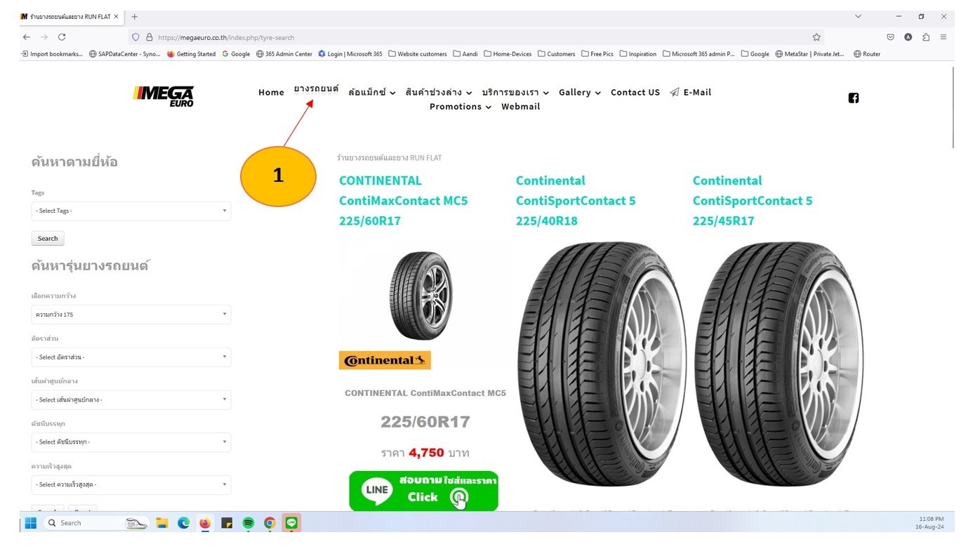The width and height of the screenshot is (980, 556).
Task: Open the browser Extensions puzzle icon
Action: tap(926, 37)
